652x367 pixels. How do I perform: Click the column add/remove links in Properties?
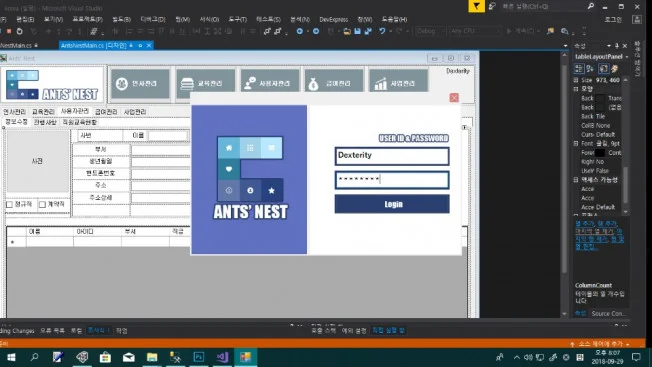coord(599,235)
